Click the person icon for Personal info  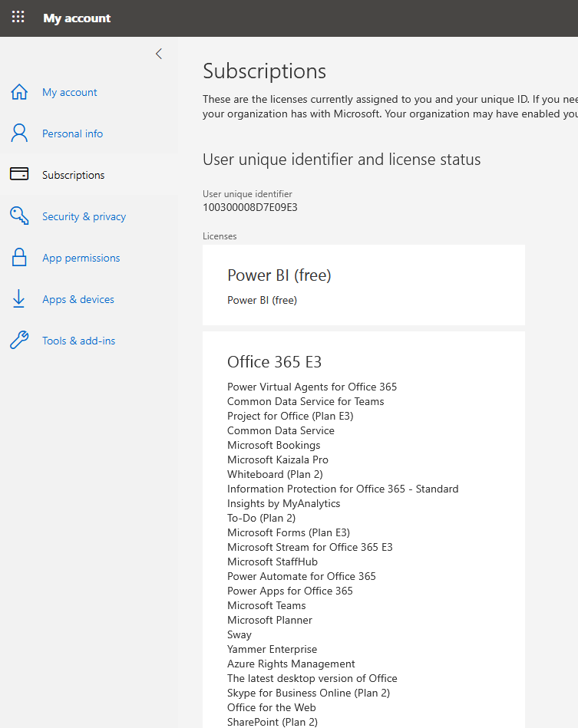[x=19, y=133]
